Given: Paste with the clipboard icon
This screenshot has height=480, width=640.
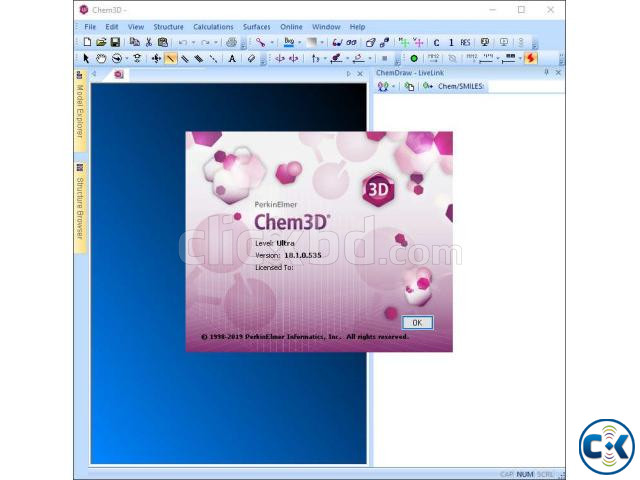Looking at the screenshot, I should coord(162,42).
